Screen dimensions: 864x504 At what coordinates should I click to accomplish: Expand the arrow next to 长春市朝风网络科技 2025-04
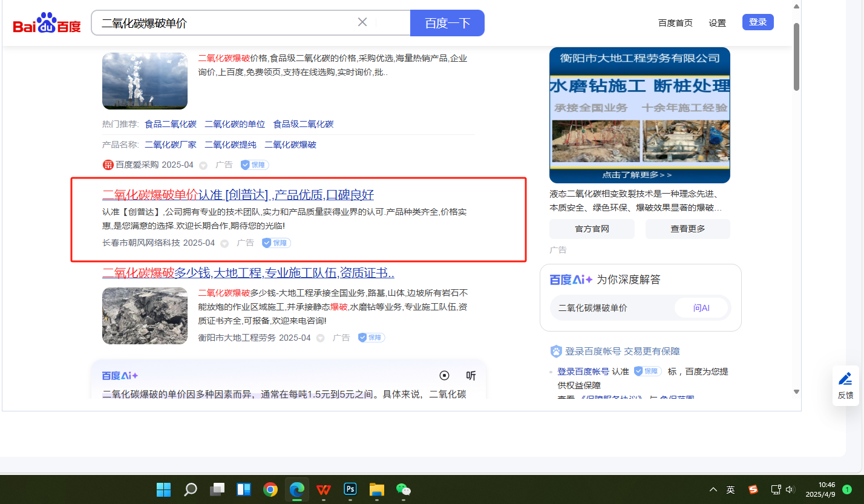pyautogui.click(x=224, y=243)
